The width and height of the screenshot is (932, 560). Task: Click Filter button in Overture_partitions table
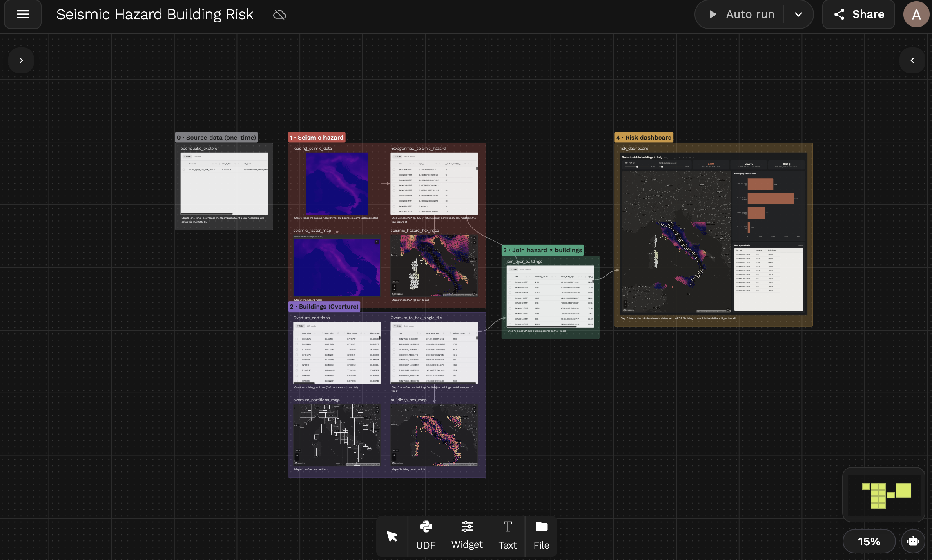tap(300, 326)
